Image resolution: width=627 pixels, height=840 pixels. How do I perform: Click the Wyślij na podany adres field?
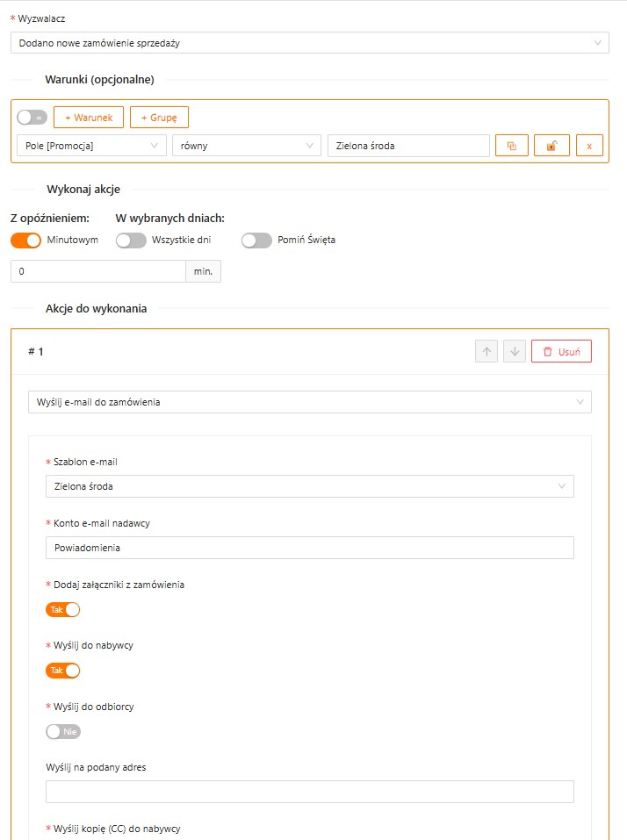(309, 792)
